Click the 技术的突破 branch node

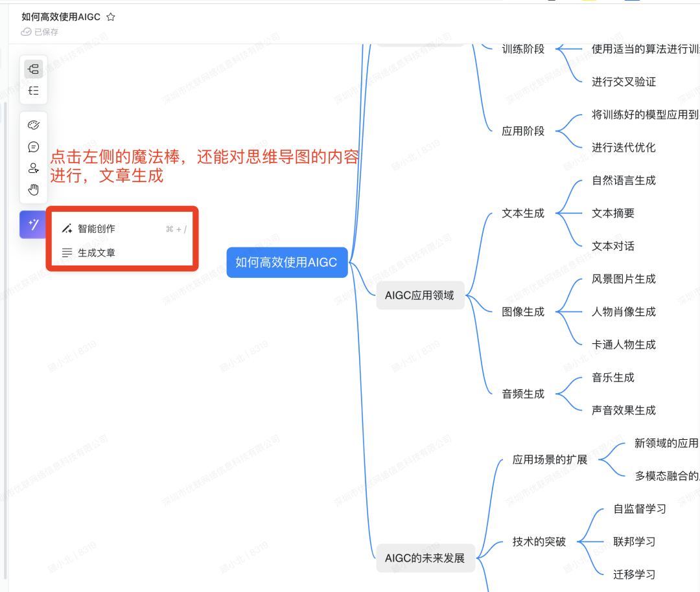(539, 541)
